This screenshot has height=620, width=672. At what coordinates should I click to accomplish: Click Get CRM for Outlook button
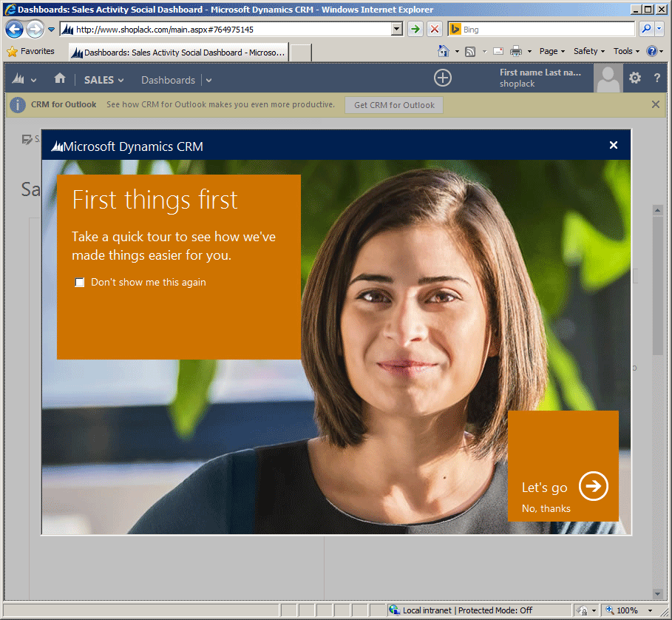pos(394,105)
